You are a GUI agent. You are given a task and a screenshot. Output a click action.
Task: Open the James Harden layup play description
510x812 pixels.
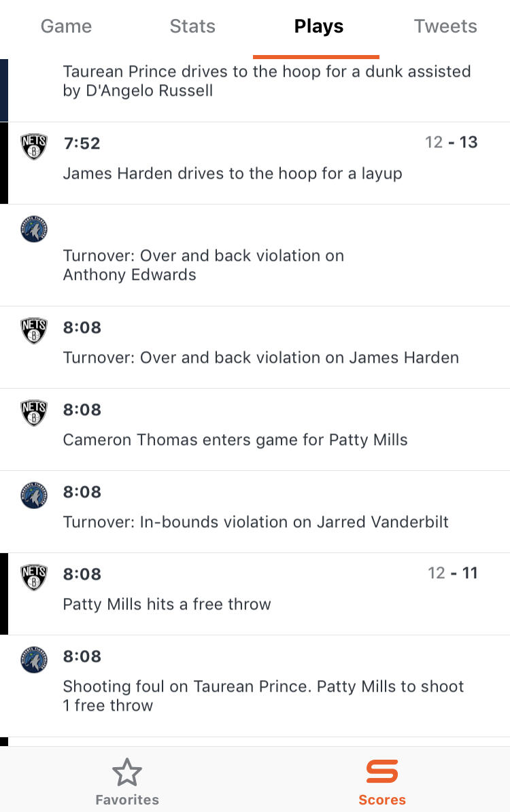point(233,174)
